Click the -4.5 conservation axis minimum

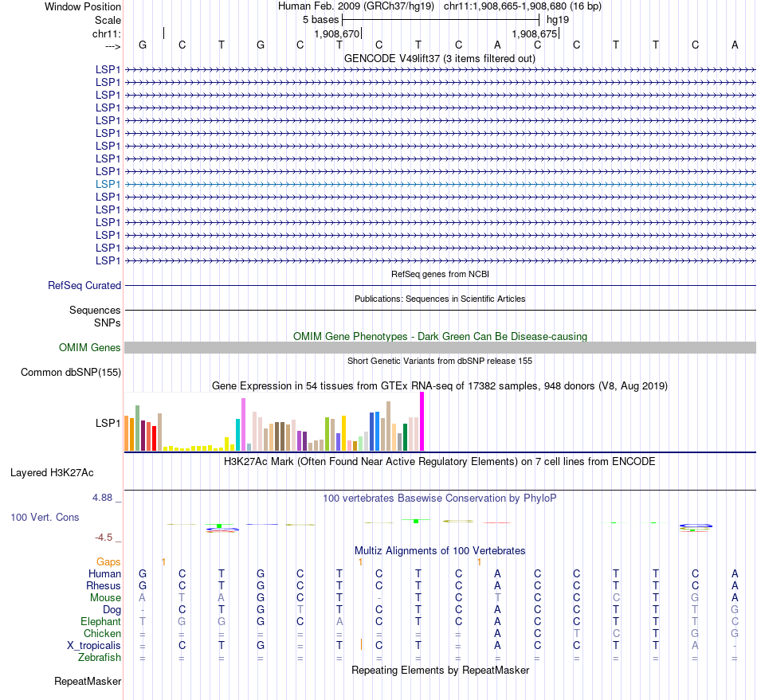[x=104, y=537]
